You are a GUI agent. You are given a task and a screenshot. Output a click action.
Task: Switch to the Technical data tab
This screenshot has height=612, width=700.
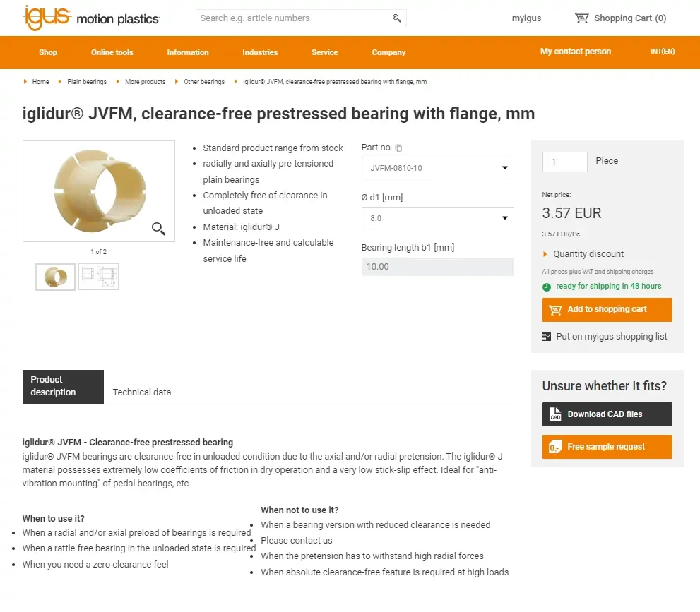(142, 392)
